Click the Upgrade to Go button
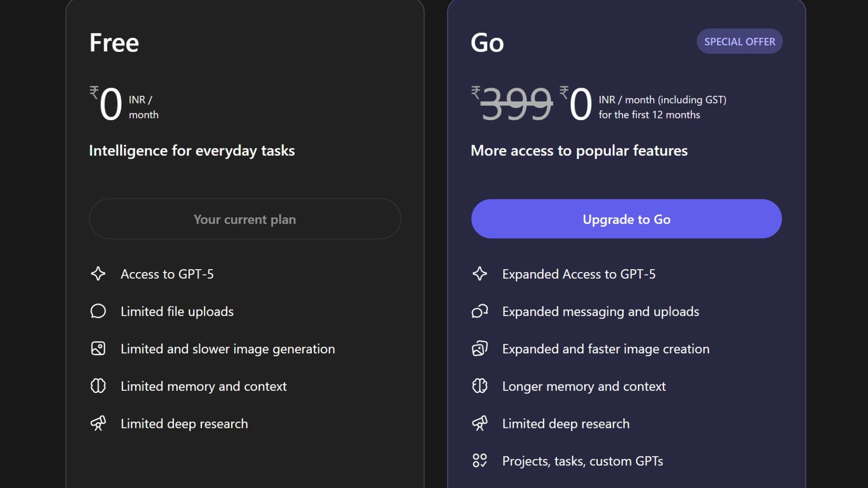Image resolution: width=868 pixels, height=488 pixels. coord(626,219)
